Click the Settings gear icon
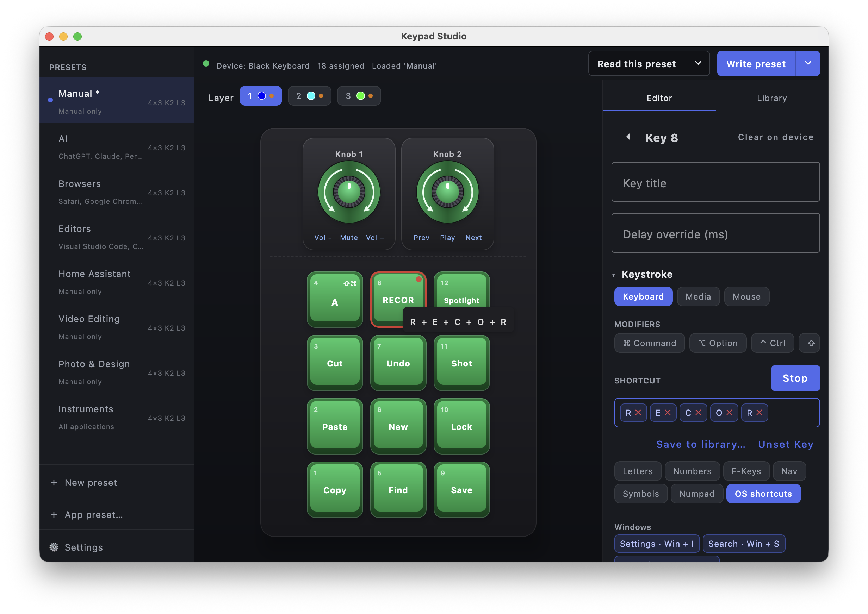This screenshot has height=614, width=868. (54, 547)
